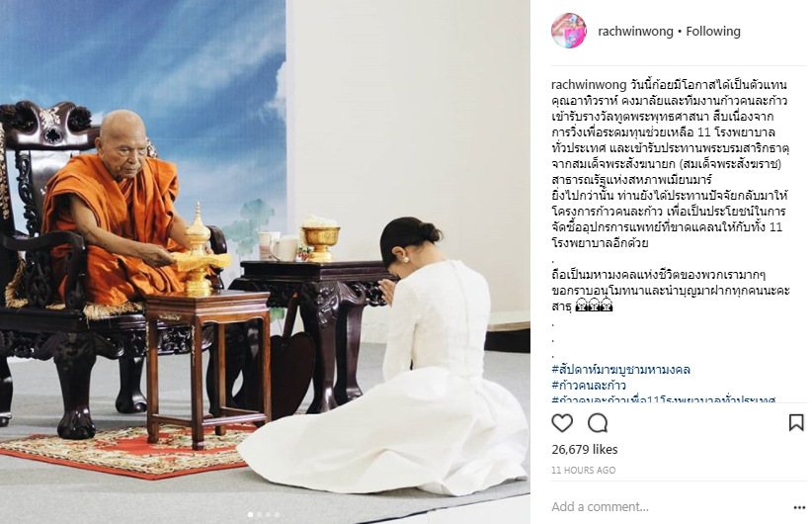The width and height of the screenshot is (812, 524).
Task: Go to the first carousel dot indicator
Action: (251, 515)
